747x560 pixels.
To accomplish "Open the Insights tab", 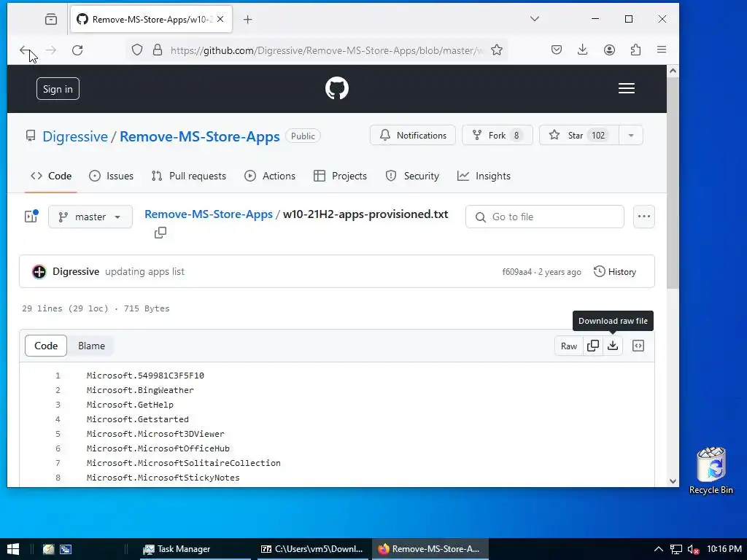I will (484, 176).
